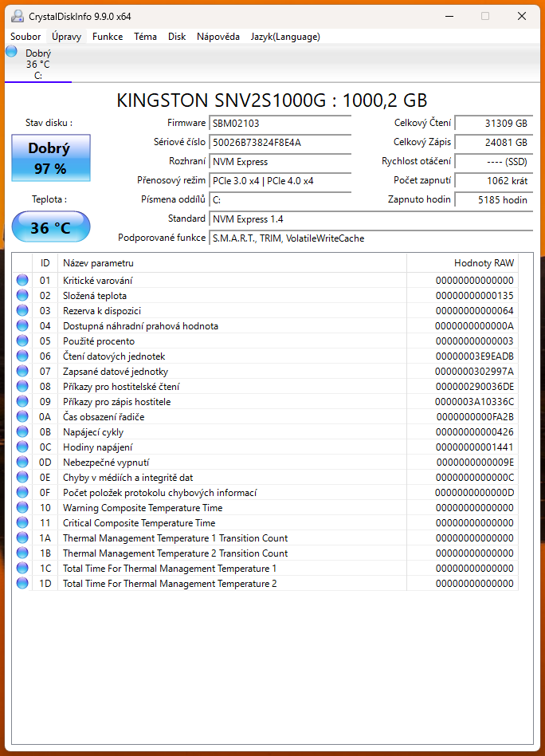Click status orb of Složená teplota row
Screen dimensions: 545x756
[x=22, y=295]
